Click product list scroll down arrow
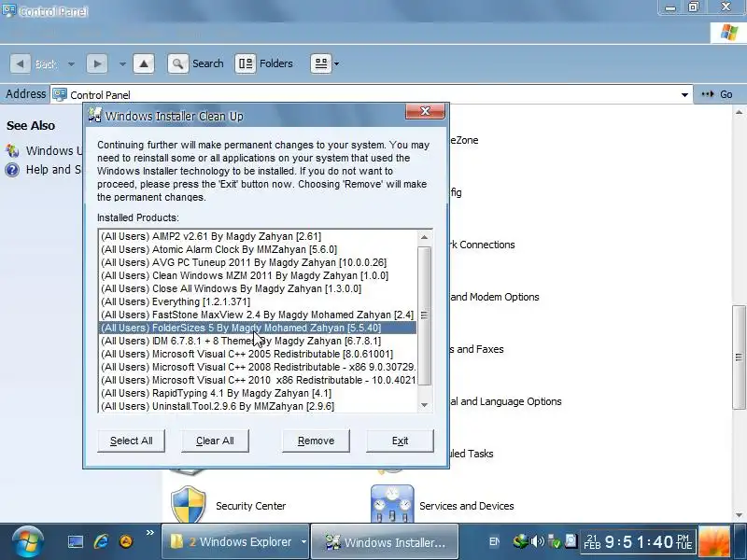 click(x=425, y=405)
